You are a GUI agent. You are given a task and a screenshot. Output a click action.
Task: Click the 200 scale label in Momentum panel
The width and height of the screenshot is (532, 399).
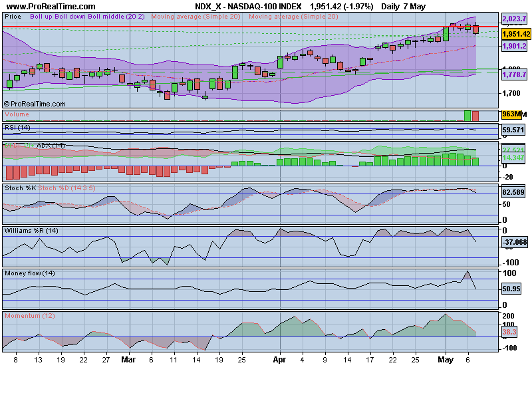[508, 315]
